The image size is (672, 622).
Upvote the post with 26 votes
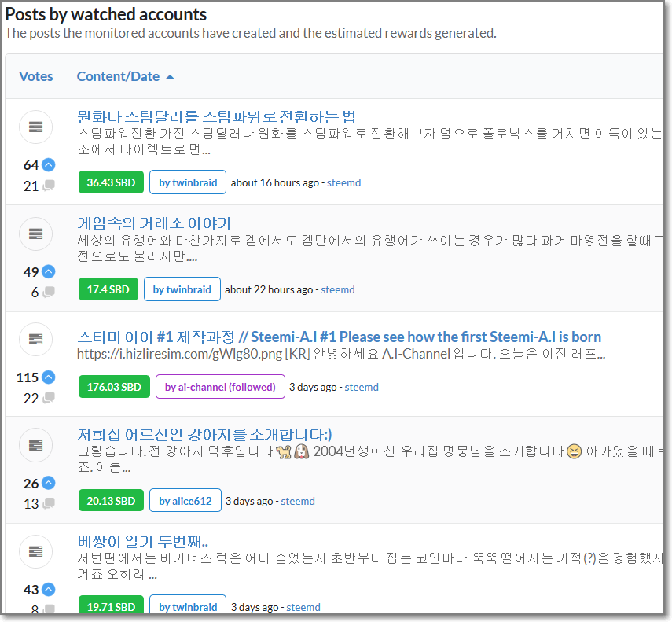(x=49, y=483)
